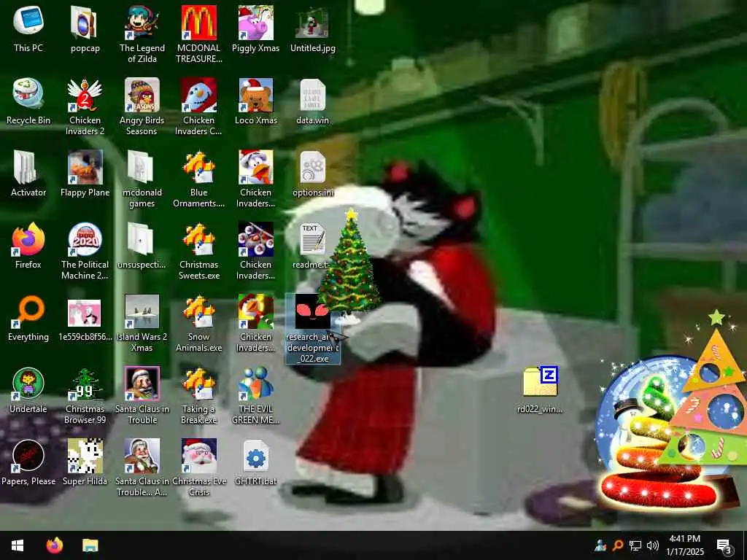
Task: Launch The Legend of Zilda shortcut
Action: tap(142, 34)
